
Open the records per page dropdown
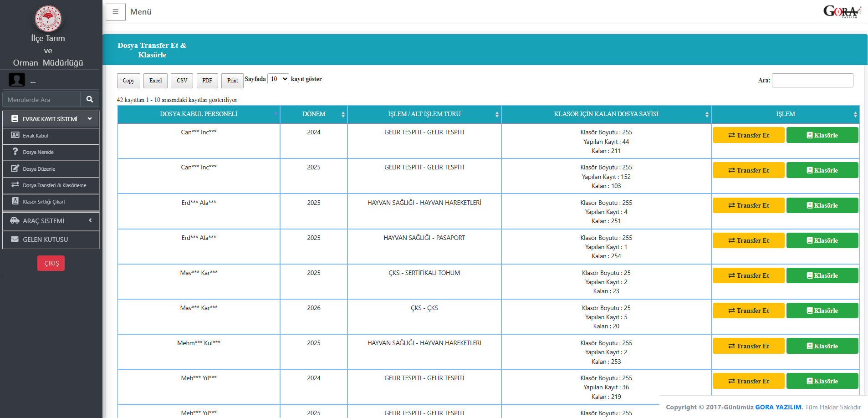coord(278,79)
